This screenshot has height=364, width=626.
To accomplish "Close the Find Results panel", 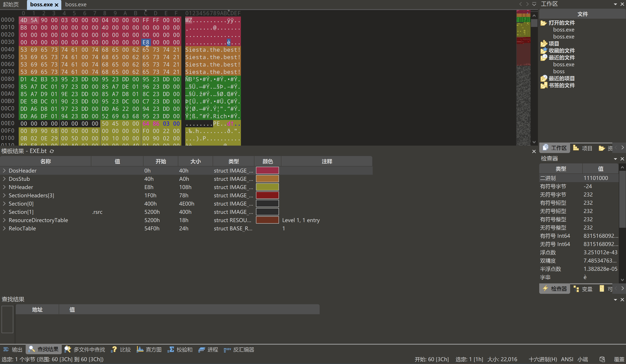I will pyautogui.click(x=622, y=299).
